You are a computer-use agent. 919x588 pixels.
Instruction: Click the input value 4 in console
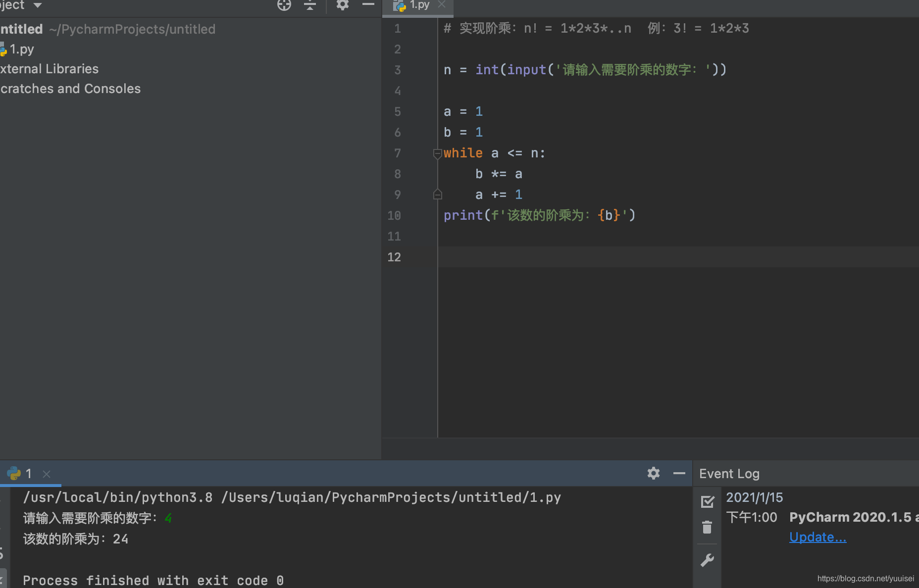[x=168, y=518]
